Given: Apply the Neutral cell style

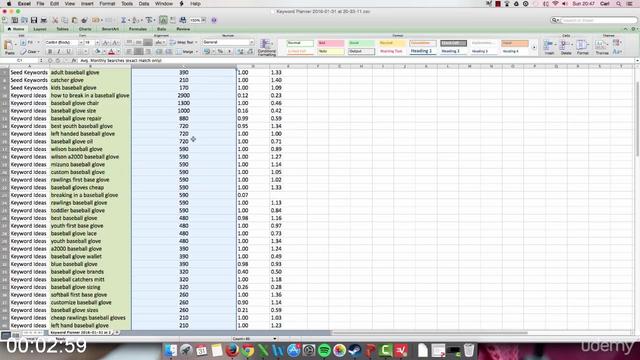Looking at the screenshot, I should click(x=392, y=43).
